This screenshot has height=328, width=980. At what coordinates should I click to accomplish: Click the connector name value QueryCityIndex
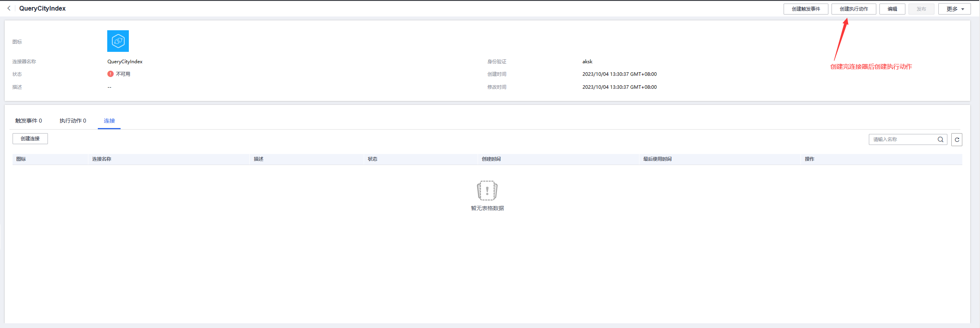125,62
